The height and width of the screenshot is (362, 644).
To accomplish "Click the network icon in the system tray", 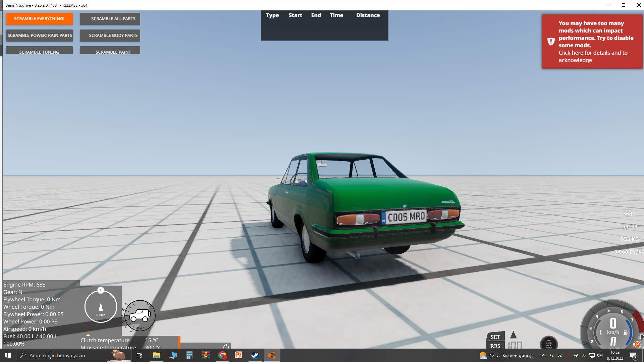I will [x=592, y=355].
